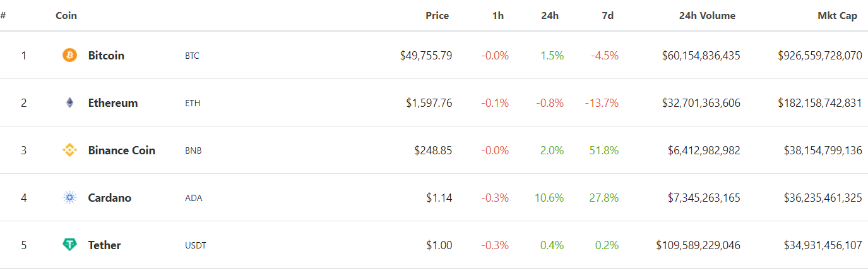Sort by Coin column header
Image resolution: width=868 pixels, height=270 pixels.
click(x=66, y=15)
